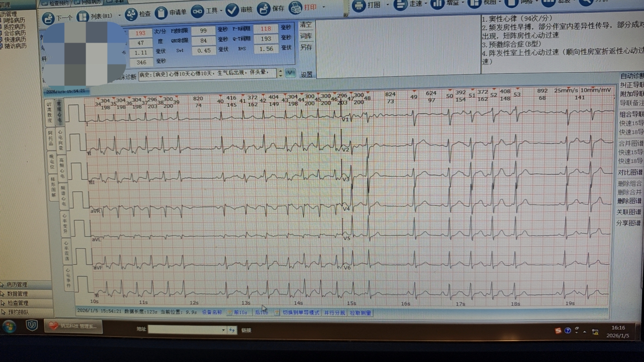Switch to the 心率变异 side tab

pos(65,224)
